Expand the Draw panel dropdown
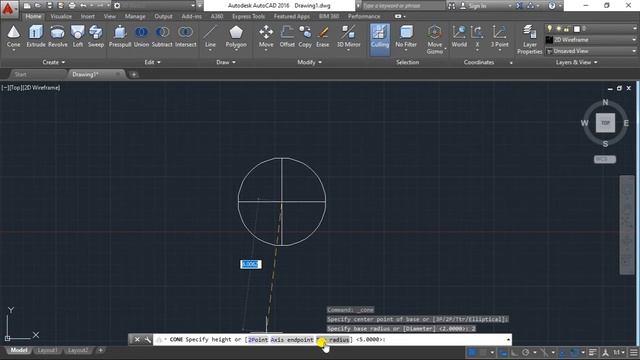This screenshot has height=360, width=640. click(x=226, y=62)
